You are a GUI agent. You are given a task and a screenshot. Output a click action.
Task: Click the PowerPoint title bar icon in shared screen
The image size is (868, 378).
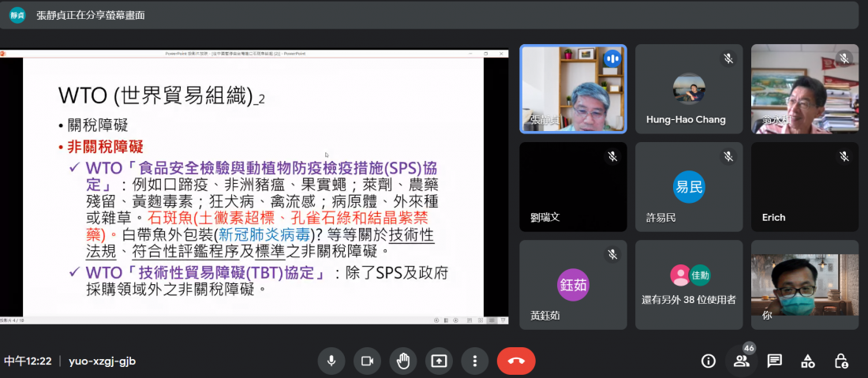[x=2, y=53]
